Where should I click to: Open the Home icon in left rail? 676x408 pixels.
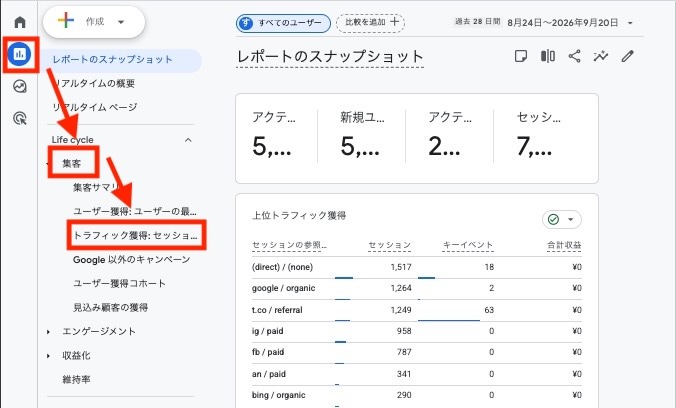(x=20, y=22)
